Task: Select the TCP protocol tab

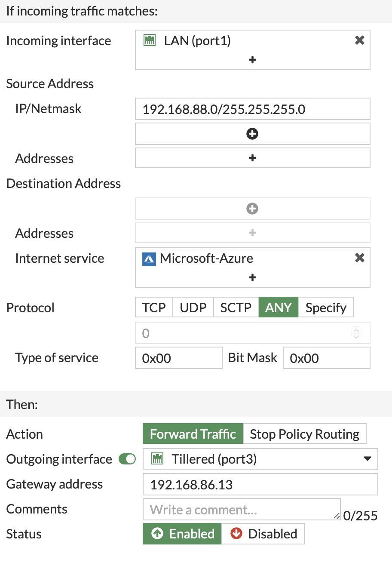Action: click(x=153, y=307)
